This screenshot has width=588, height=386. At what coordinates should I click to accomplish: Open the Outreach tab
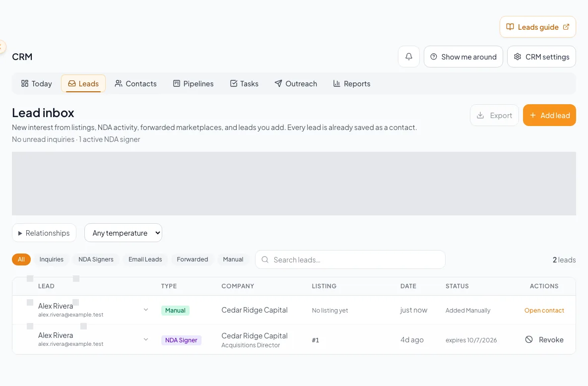[296, 84]
